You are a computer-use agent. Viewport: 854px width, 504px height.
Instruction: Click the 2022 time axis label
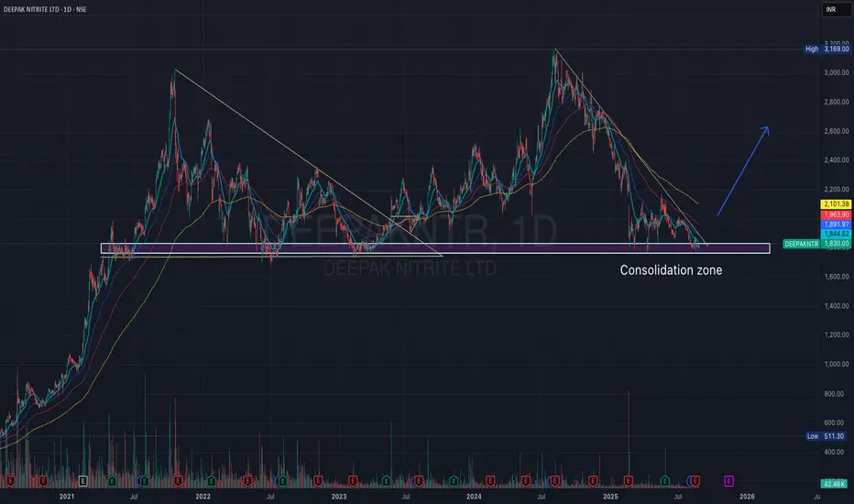coord(203,497)
